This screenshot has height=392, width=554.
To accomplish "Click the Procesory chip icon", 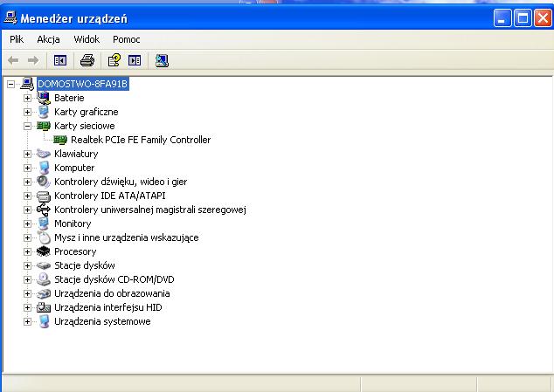I will [44, 251].
